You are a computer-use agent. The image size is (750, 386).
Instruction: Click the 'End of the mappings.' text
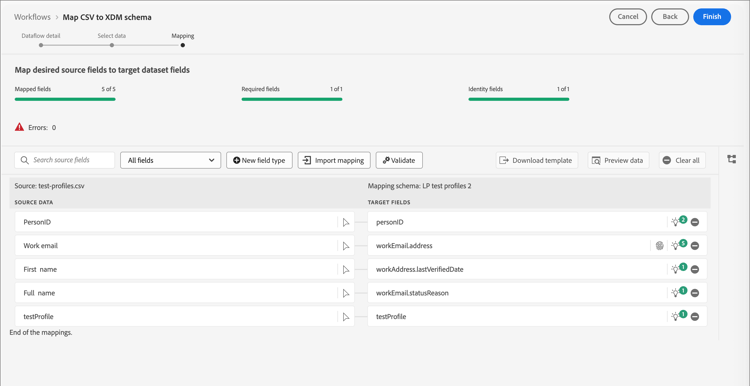point(41,332)
